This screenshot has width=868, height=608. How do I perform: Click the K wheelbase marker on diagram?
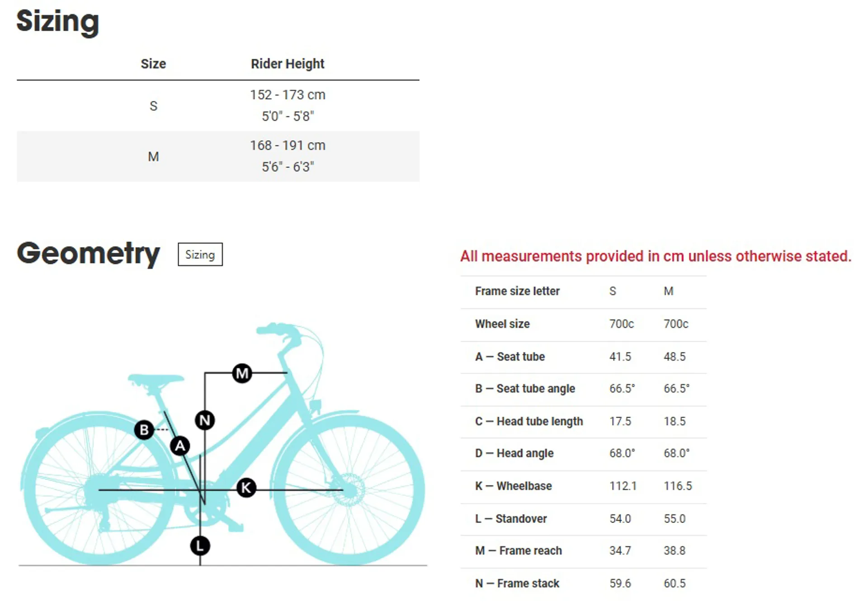(x=246, y=488)
